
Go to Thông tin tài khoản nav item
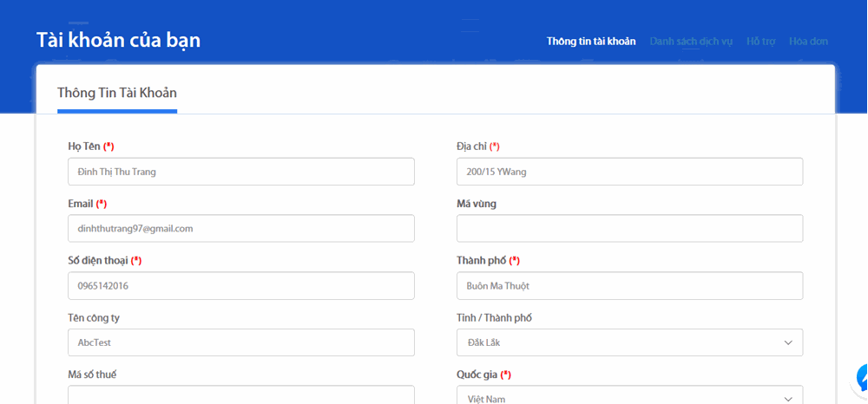pos(590,42)
